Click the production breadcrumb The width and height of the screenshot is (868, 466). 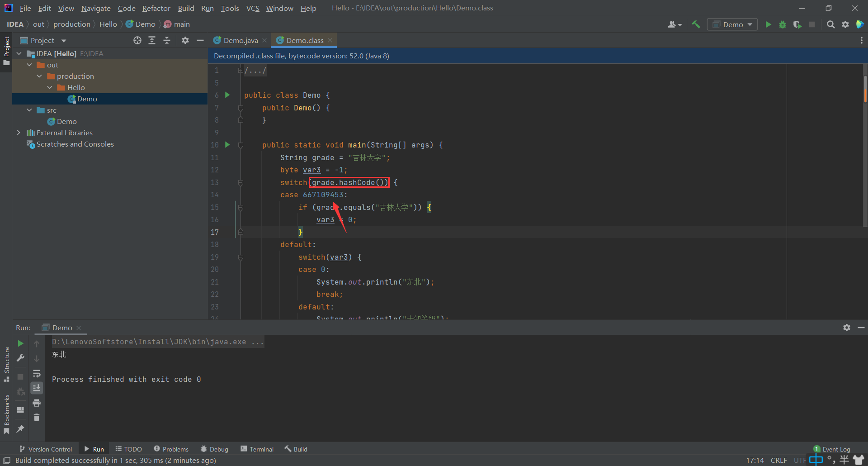pyautogui.click(x=72, y=24)
